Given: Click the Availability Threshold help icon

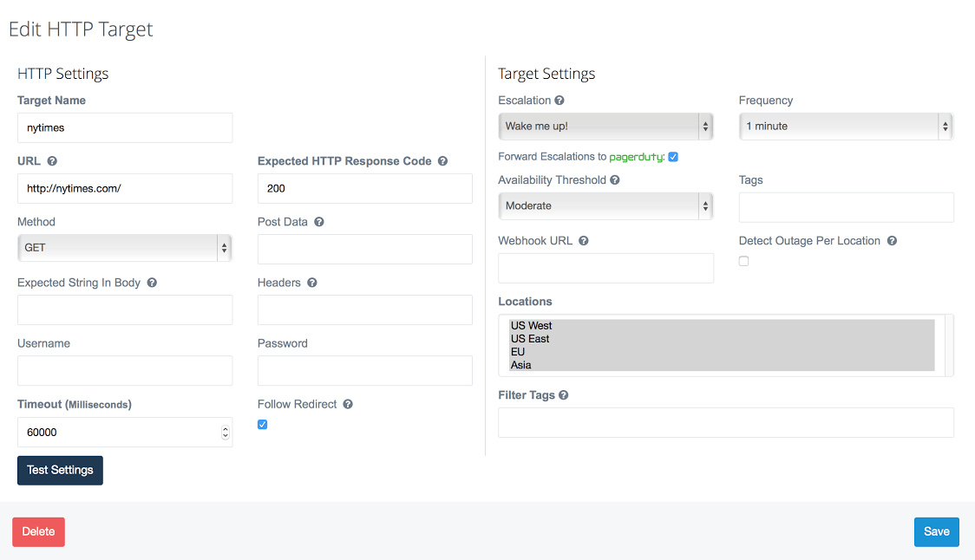Looking at the screenshot, I should coord(615,180).
